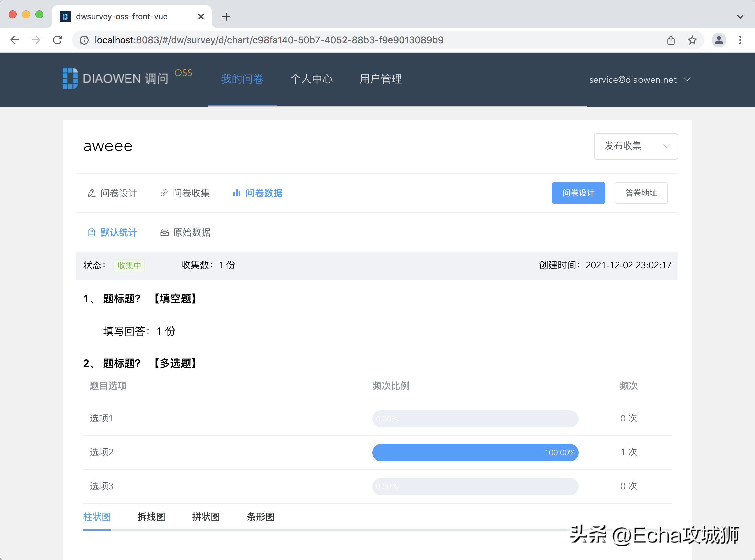Click the share page icon
Screen dimensions: 755x560
[671, 40]
